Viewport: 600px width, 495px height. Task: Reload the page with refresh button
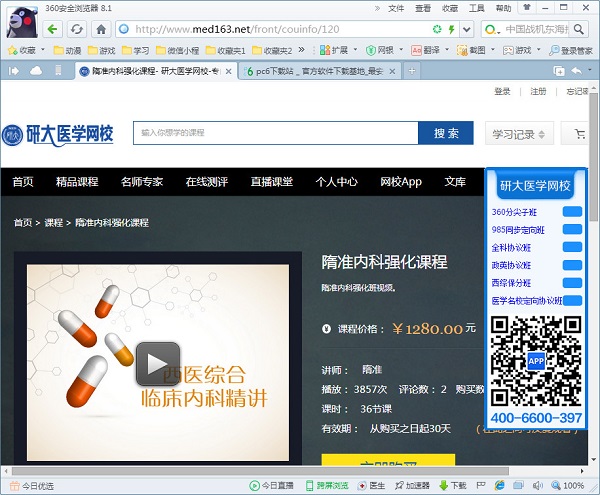(x=77, y=29)
